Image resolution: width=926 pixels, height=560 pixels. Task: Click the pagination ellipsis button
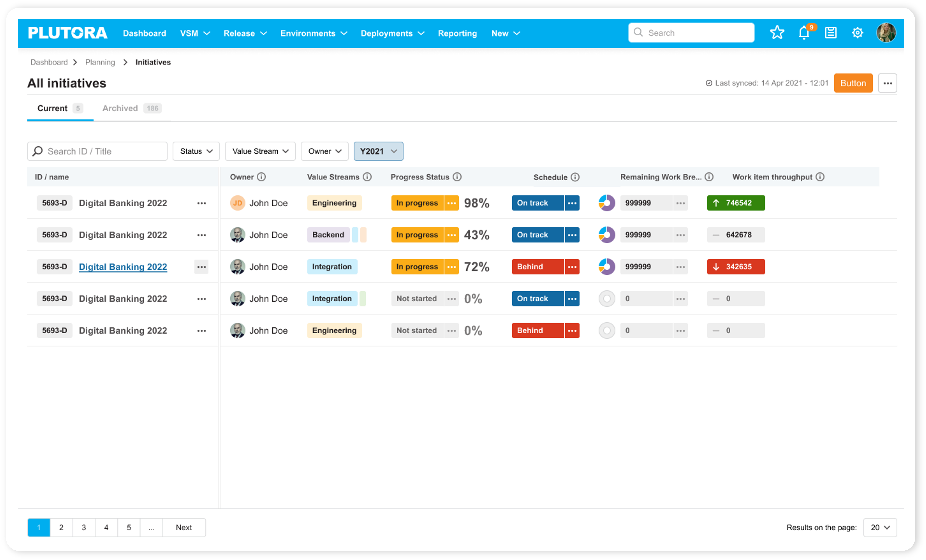point(152,527)
